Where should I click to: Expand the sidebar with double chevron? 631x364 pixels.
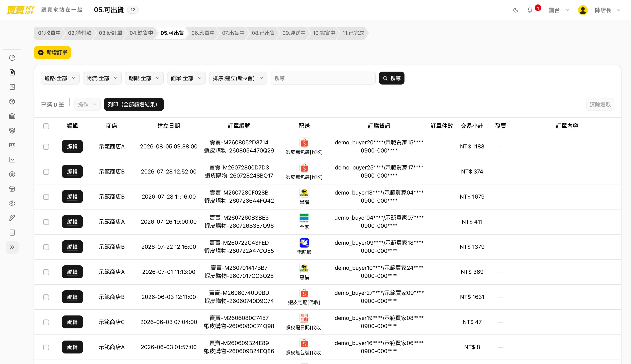pyautogui.click(x=12, y=247)
